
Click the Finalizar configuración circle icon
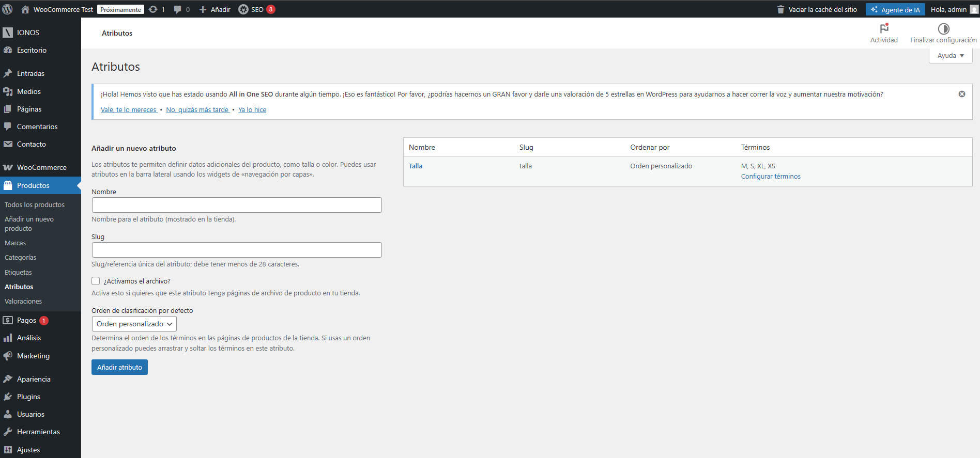point(943,29)
